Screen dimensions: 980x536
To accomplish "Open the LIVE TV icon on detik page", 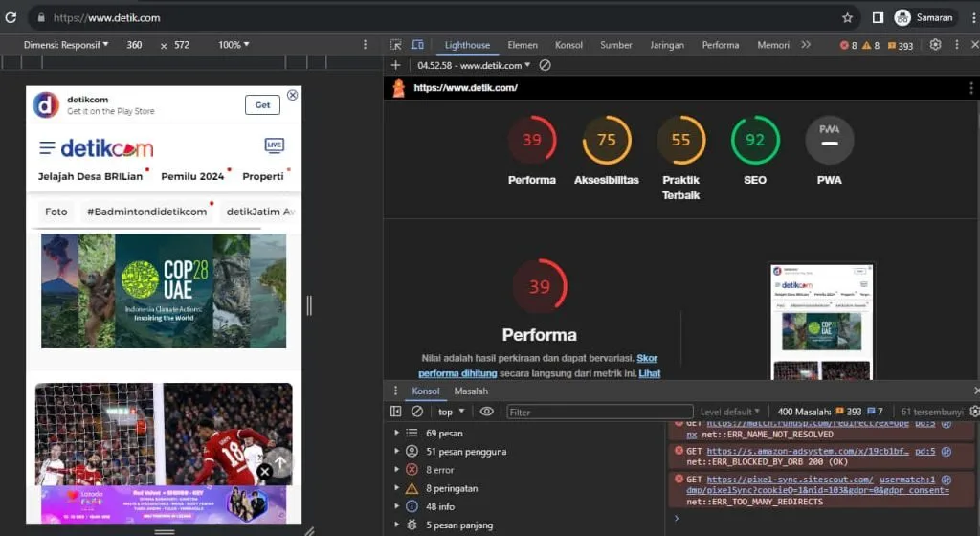I will pos(275,145).
